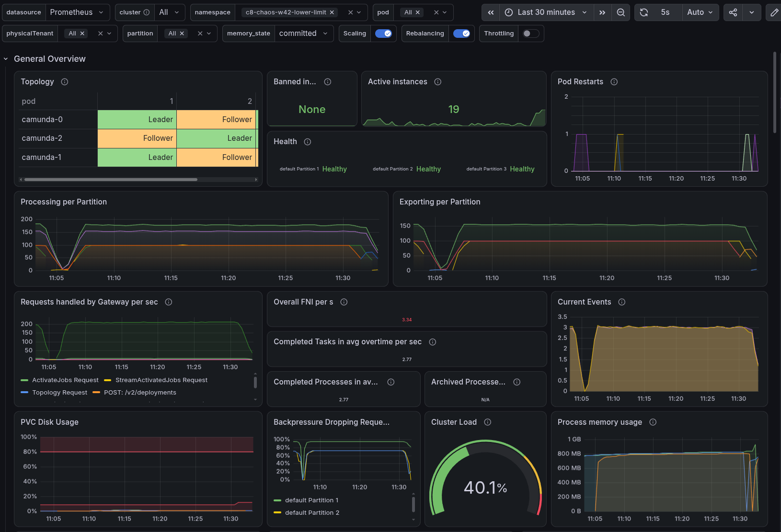The width and height of the screenshot is (781, 532).
Task: Open the PVC Disk Usage panel title
Action: pyautogui.click(x=49, y=422)
